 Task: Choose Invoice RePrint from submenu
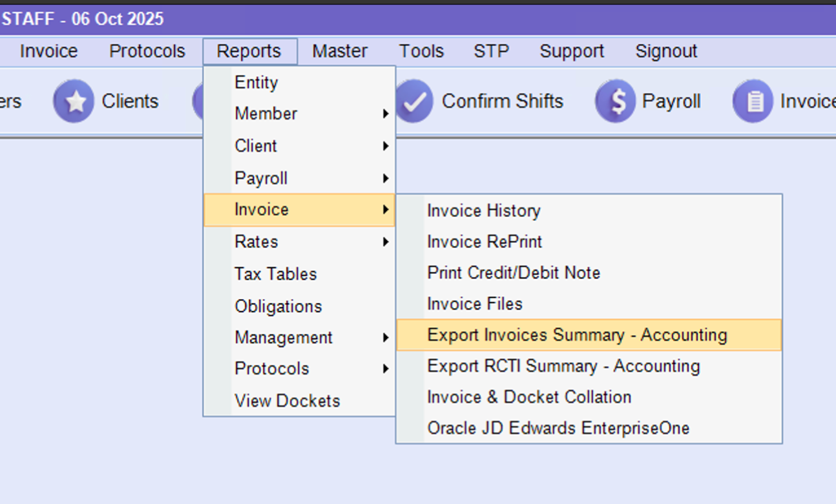pyautogui.click(x=485, y=242)
